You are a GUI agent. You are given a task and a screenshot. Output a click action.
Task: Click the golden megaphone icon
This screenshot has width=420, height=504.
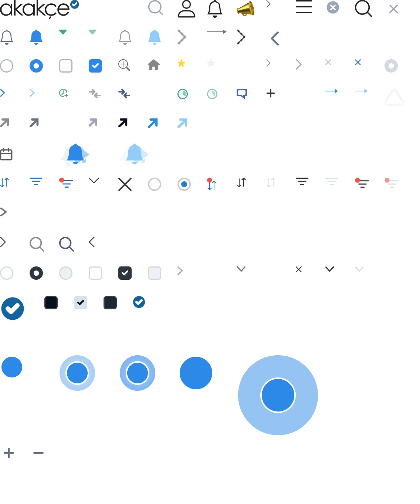[x=245, y=9]
